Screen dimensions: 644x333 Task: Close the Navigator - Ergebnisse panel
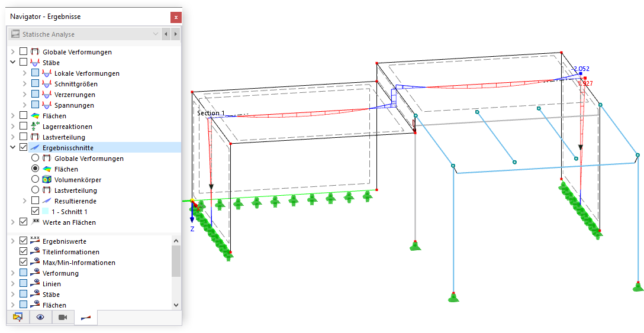[176, 17]
